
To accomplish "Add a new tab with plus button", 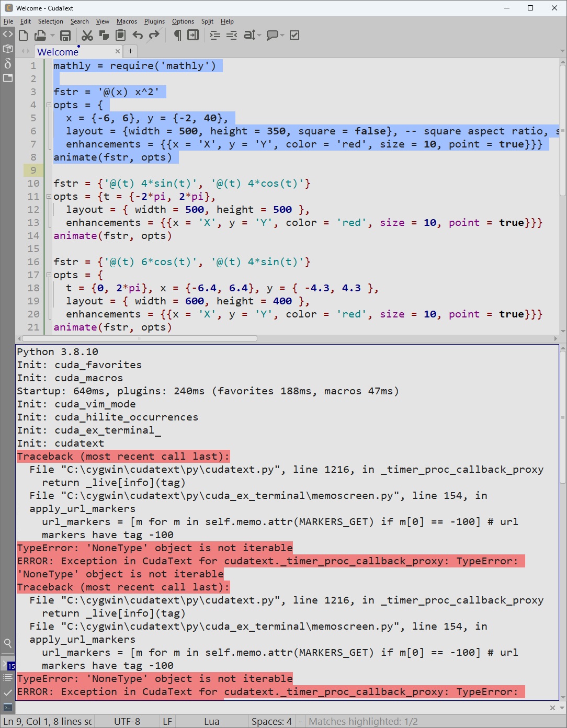I will coord(130,51).
